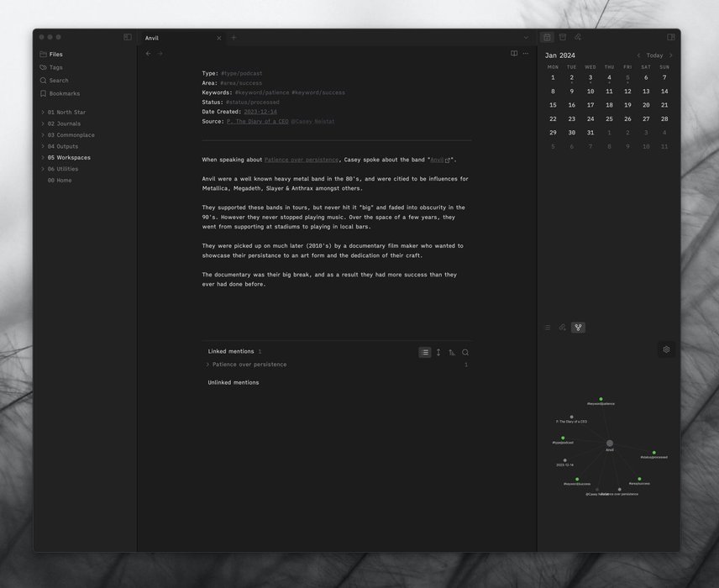Toggle the left sidebar panel icon
Screen dimensions: 719x588
(128, 37)
